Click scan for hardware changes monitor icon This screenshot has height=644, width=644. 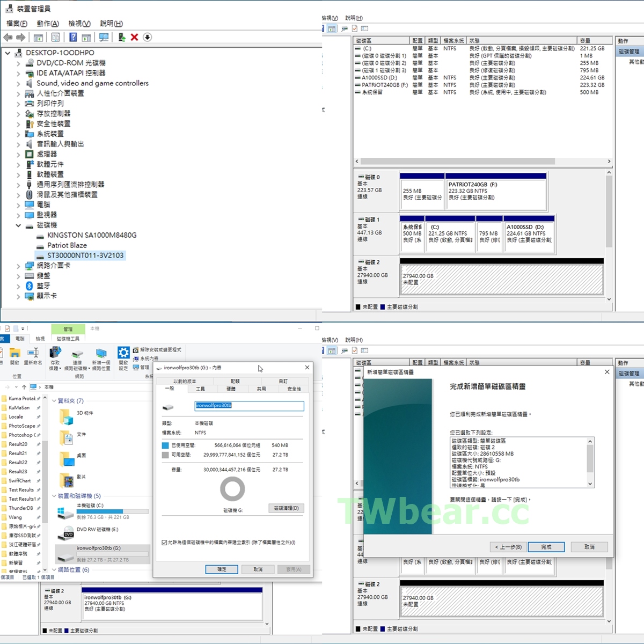104,37
